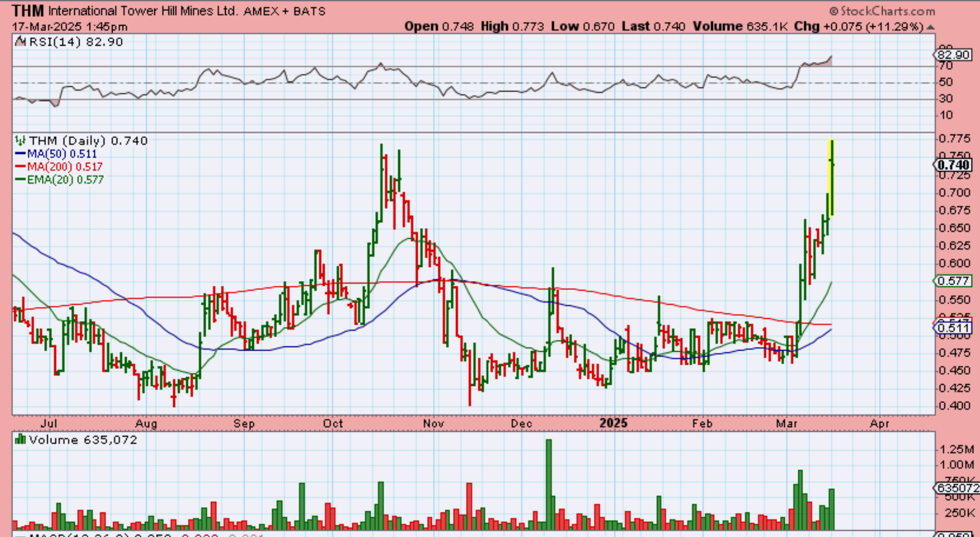This screenshot has height=537, width=980.
Task: Click the 17-Mar-2025 1:45pm timestamp
Action: 70,27
